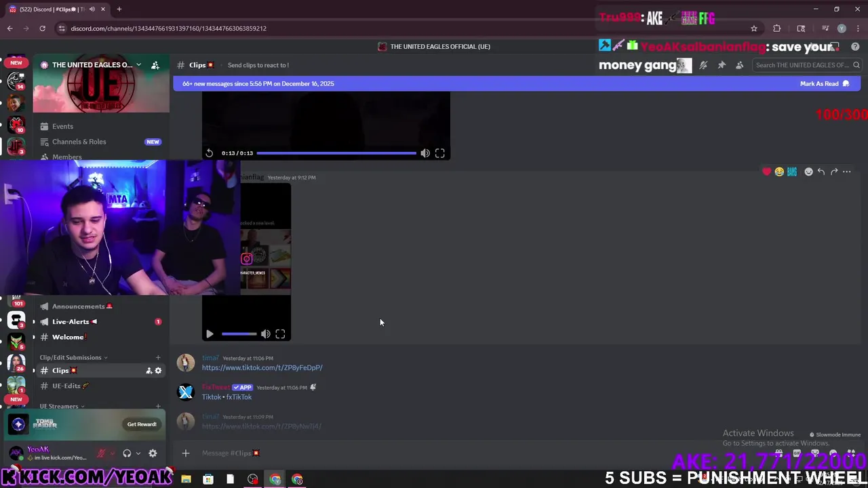868x488 pixels.
Task: Open the tiktok.com/t/ZP8yFeDpP link
Action: (262, 367)
